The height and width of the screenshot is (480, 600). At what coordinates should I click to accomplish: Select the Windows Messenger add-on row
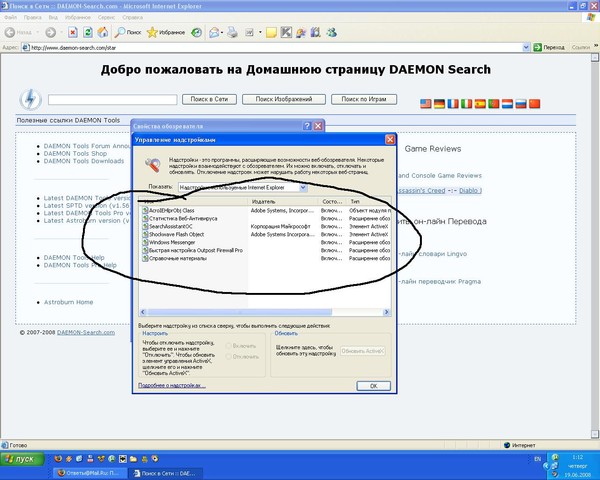click(x=266, y=242)
